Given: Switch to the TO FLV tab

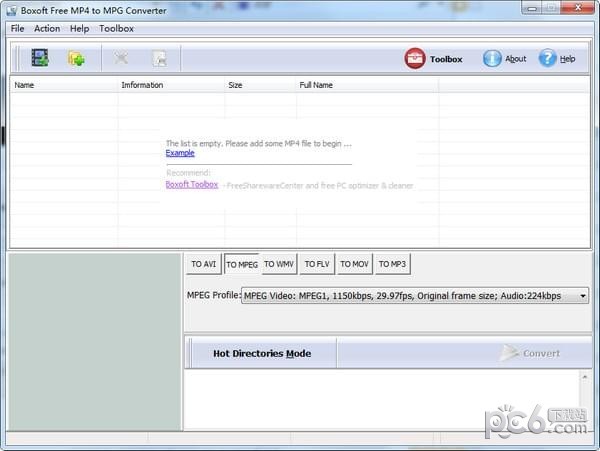Looking at the screenshot, I should pyautogui.click(x=317, y=264).
